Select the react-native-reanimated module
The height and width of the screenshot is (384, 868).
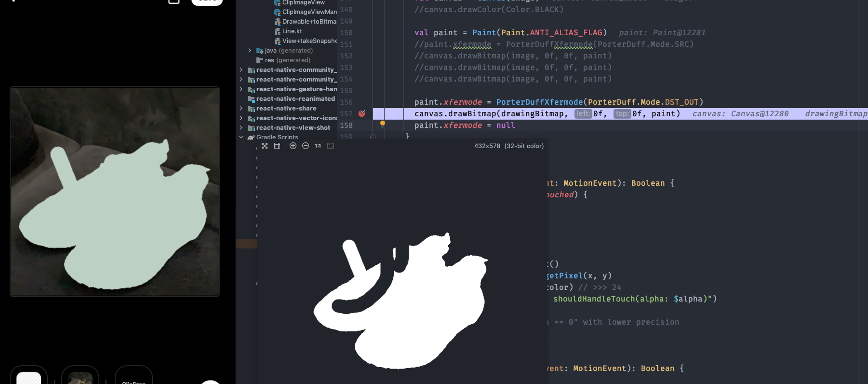click(295, 99)
